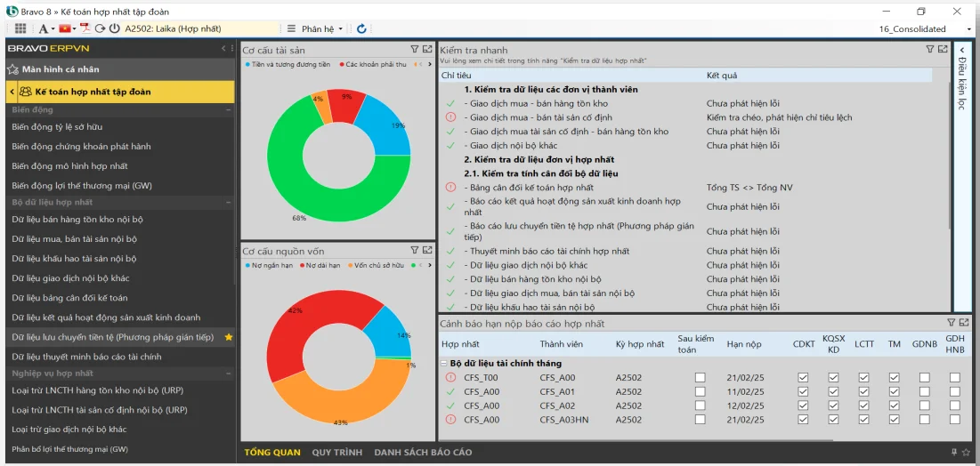Uncheck CDKT checkbox for CFS_A03HN row
This screenshot has height=466, width=980.
point(804,420)
